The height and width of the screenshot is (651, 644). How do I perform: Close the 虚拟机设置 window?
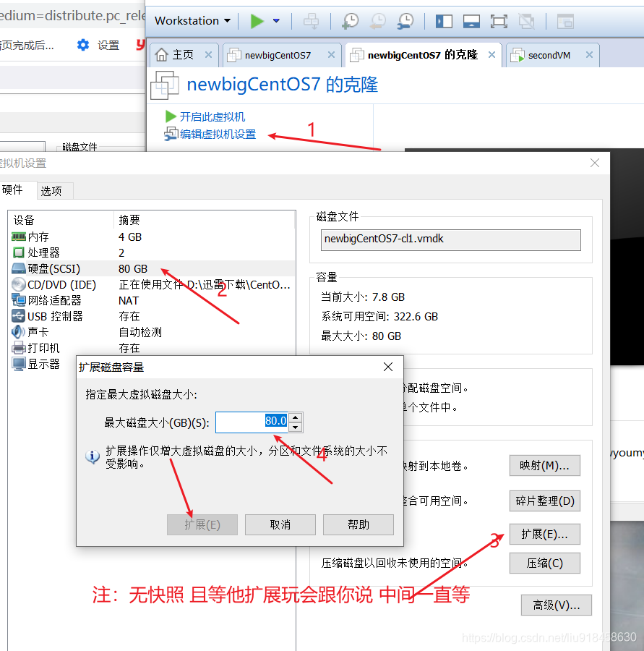click(595, 163)
